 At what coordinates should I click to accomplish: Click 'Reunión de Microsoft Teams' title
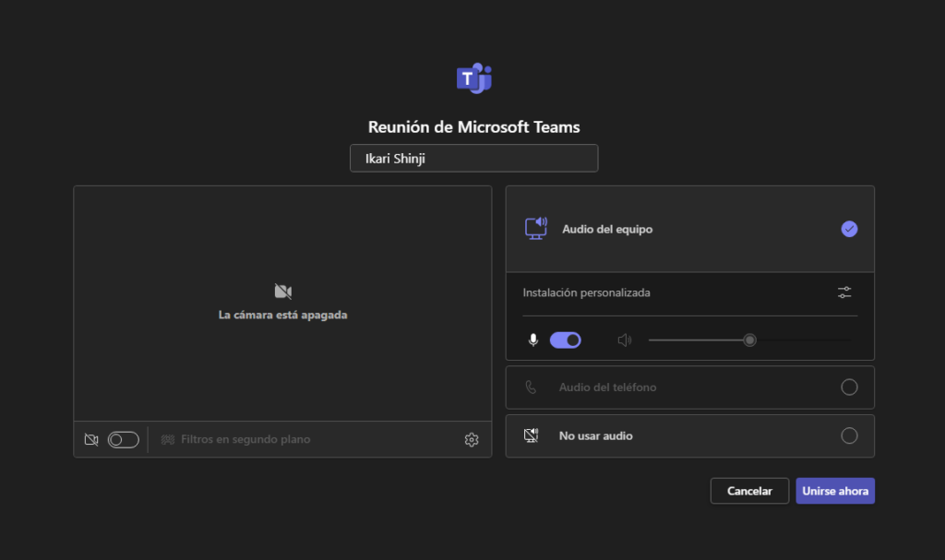click(x=474, y=126)
